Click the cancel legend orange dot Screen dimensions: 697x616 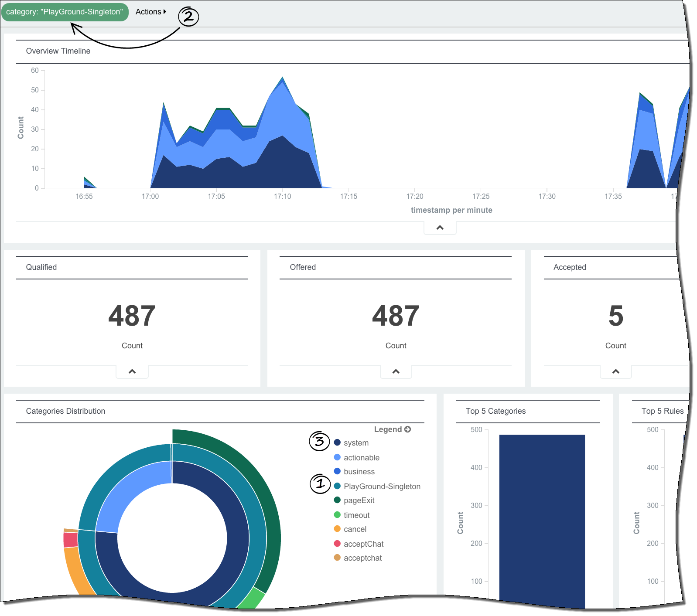click(x=337, y=529)
